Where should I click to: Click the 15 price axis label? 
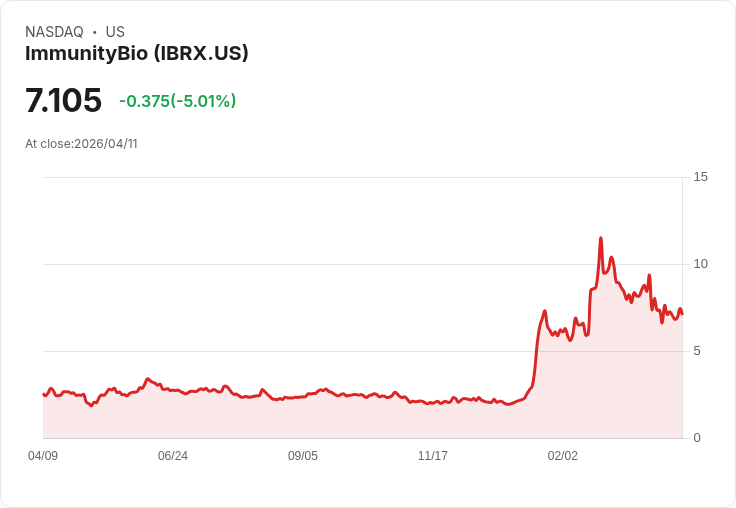tap(700, 177)
